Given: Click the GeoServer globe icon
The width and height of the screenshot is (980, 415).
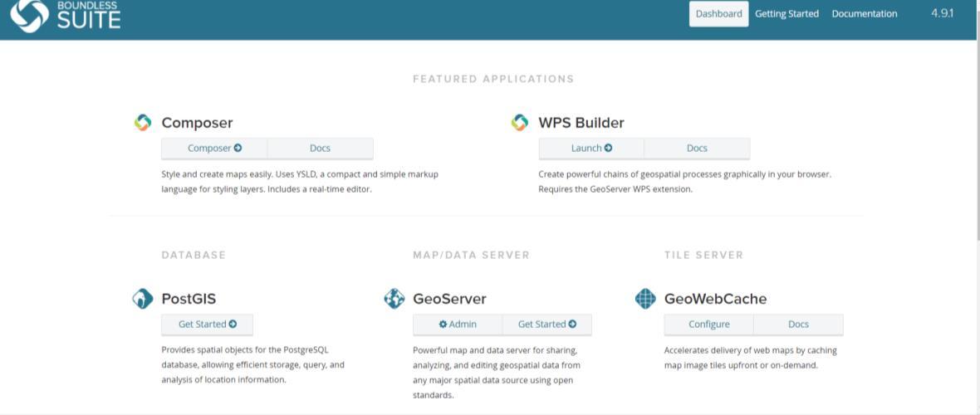Looking at the screenshot, I should pos(394,299).
